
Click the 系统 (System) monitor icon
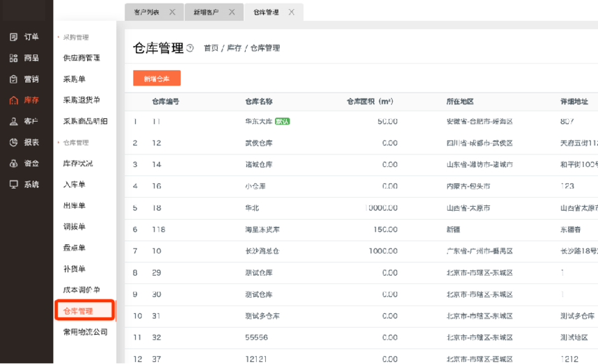14,184
